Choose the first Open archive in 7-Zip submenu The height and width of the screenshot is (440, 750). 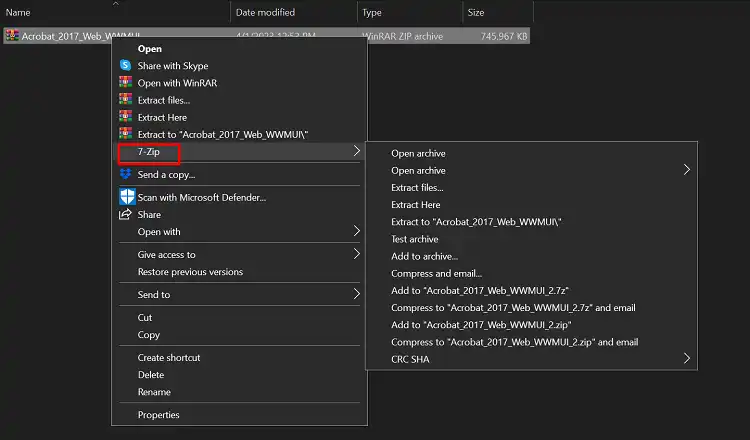coord(418,154)
